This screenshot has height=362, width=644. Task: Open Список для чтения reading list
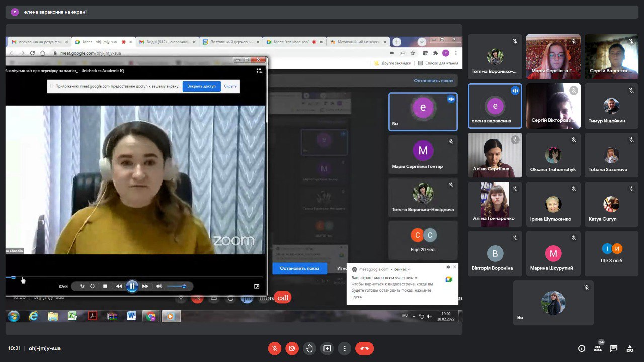tap(438, 63)
